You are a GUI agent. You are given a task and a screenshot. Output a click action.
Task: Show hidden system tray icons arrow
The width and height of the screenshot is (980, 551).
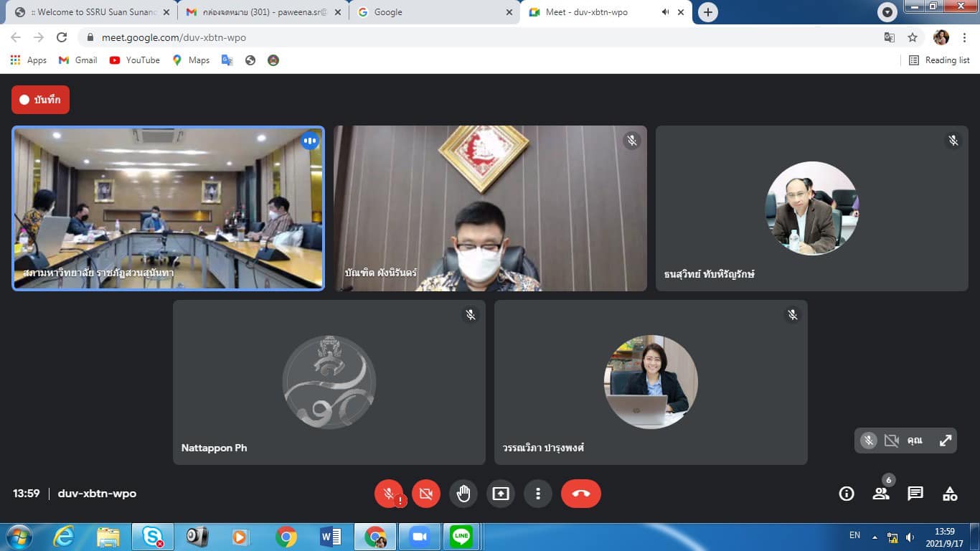coord(875,537)
